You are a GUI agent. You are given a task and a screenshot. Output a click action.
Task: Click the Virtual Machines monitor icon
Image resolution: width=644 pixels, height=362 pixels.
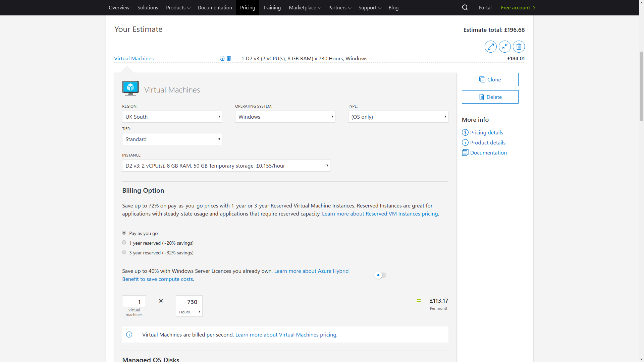(130, 88)
